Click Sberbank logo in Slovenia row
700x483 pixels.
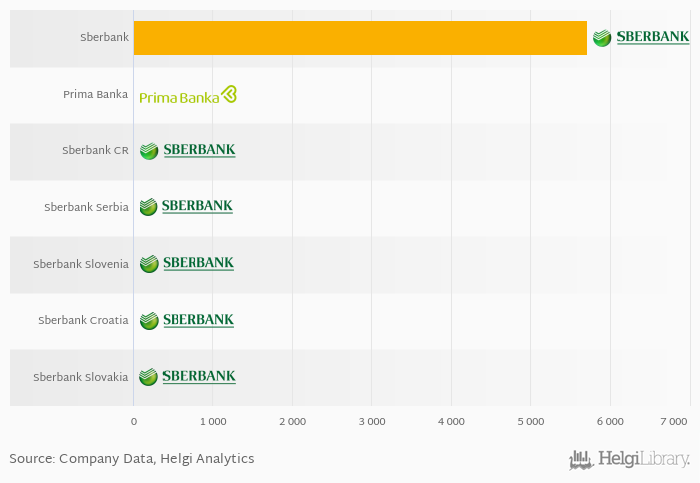[x=187, y=263]
